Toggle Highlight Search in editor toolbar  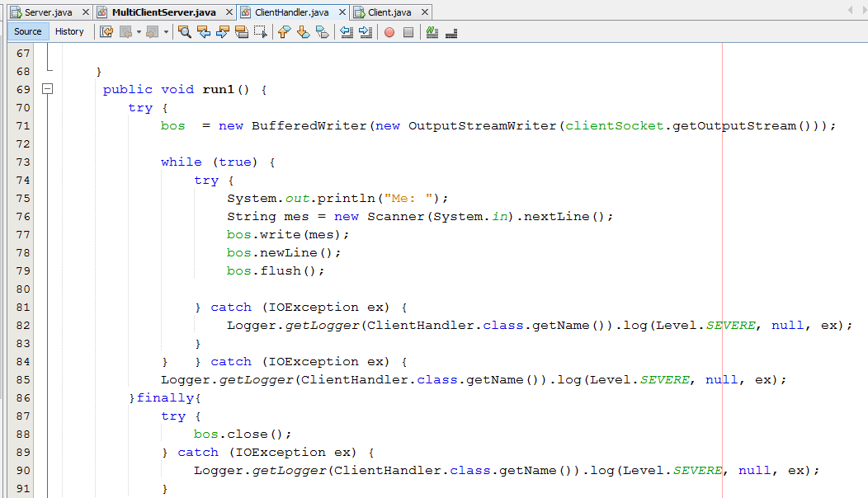point(242,32)
